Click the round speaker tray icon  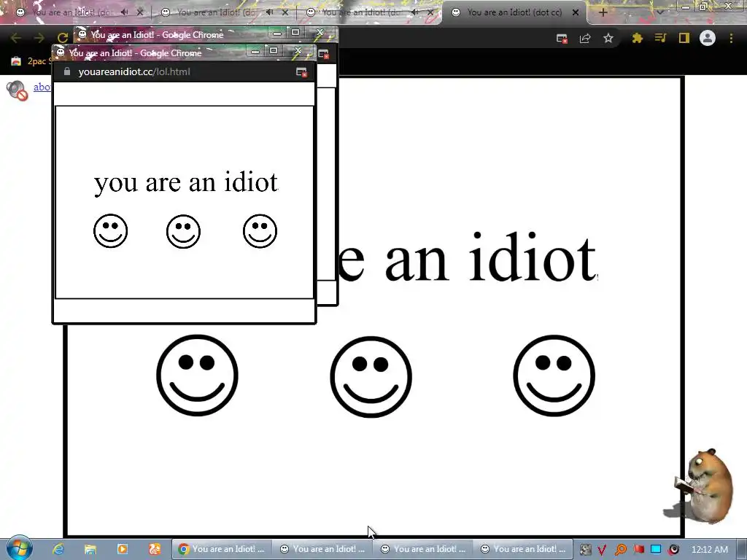(673, 550)
